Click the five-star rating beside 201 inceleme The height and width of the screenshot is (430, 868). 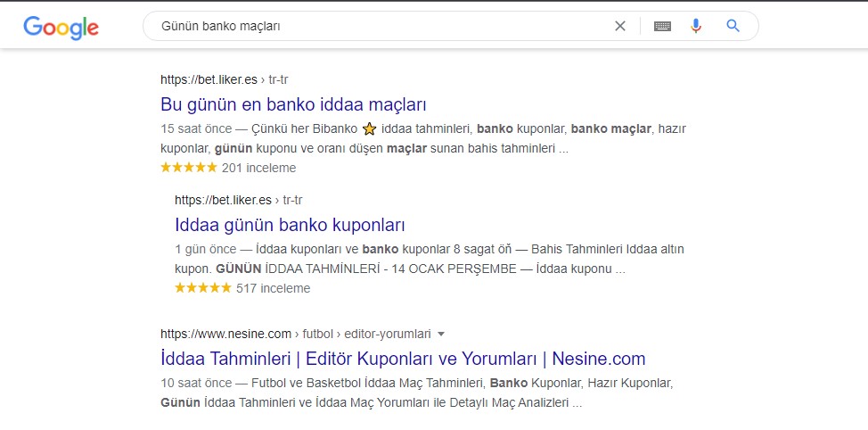[189, 168]
